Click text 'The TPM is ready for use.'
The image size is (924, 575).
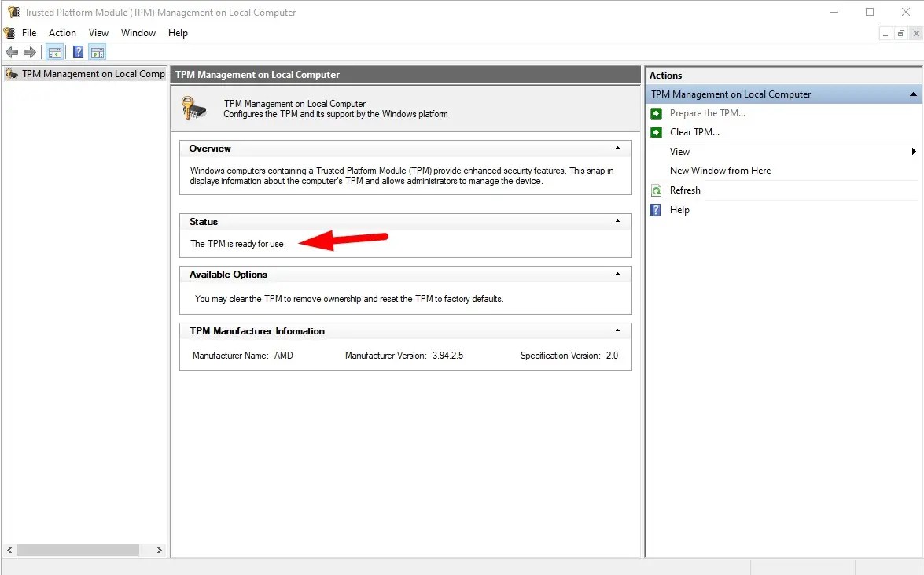237,244
